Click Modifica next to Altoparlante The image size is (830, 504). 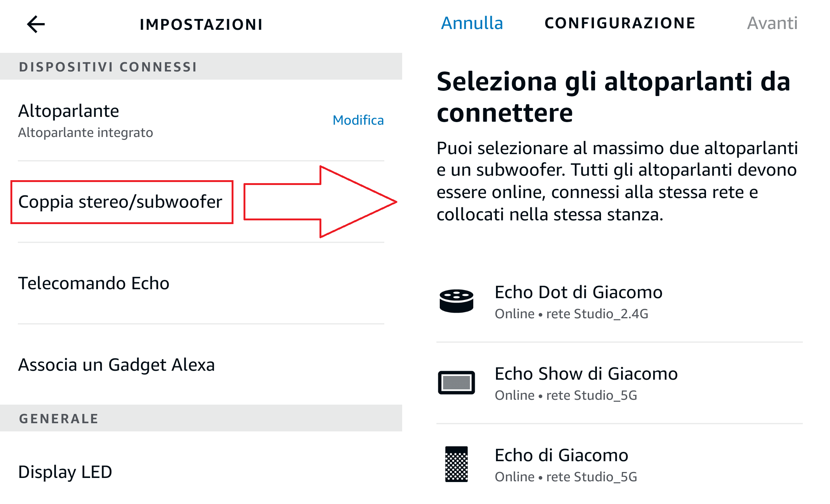358,120
